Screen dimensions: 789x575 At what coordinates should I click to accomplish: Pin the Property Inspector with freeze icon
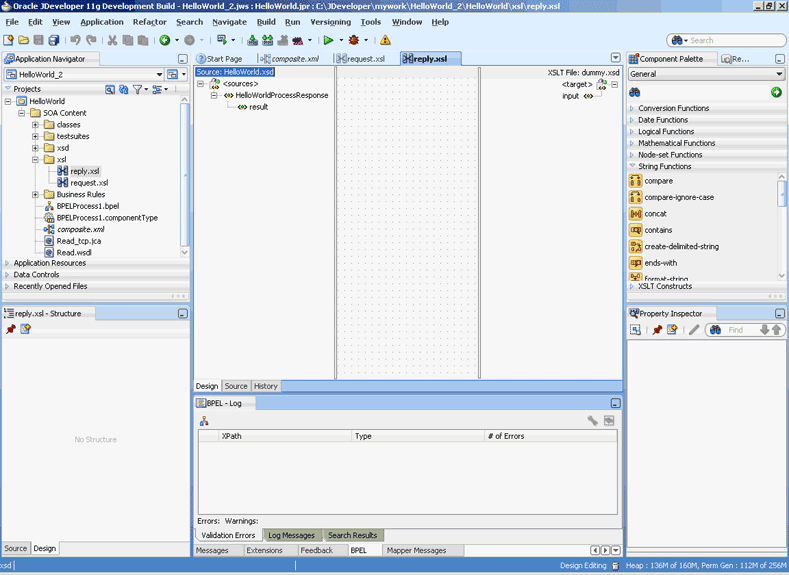(657, 330)
